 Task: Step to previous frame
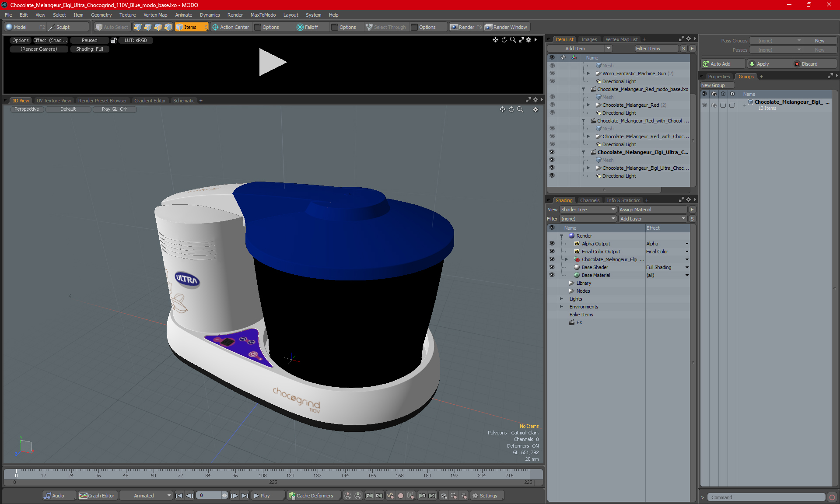[x=189, y=496]
